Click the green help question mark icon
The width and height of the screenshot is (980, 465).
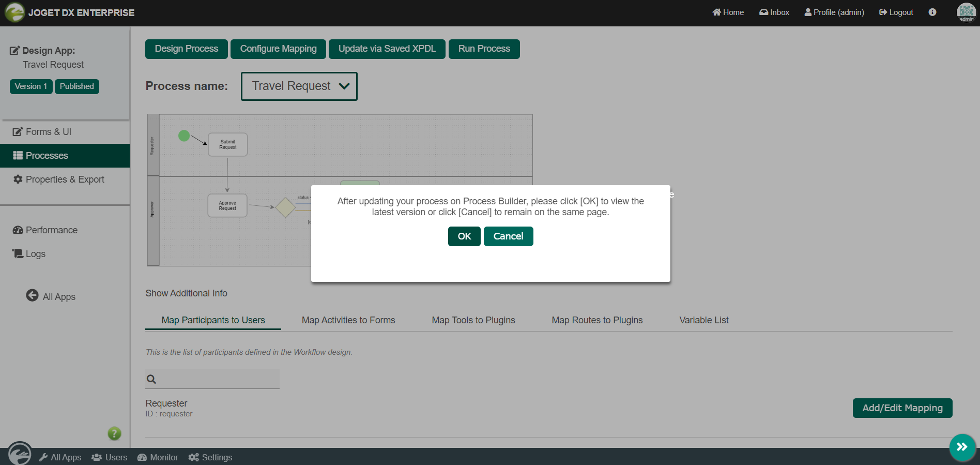pos(114,433)
